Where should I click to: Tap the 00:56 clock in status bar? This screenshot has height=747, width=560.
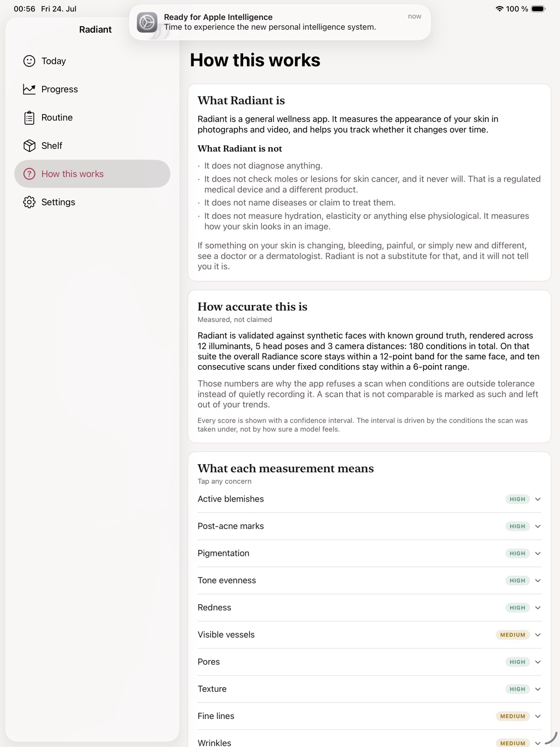click(x=24, y=9)
